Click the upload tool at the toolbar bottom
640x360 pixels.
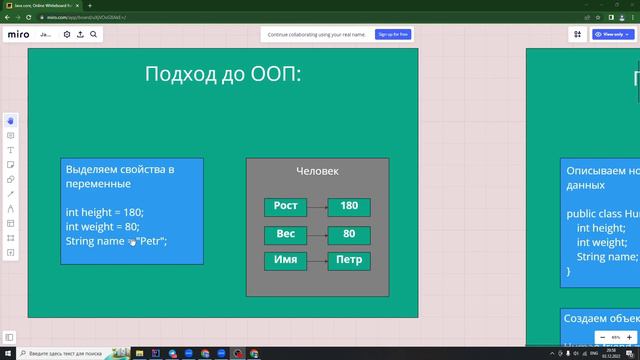[11, 253]
